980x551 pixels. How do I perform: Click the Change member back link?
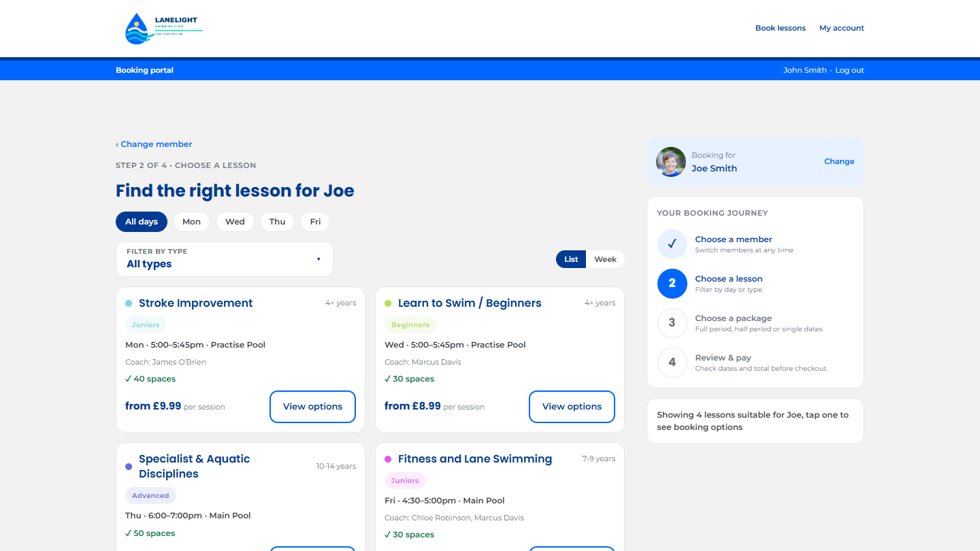coord(154,144)
